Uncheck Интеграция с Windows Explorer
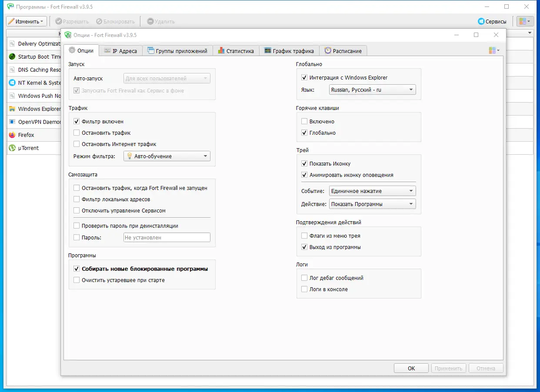The image size is (540, 392). [304, 78]
